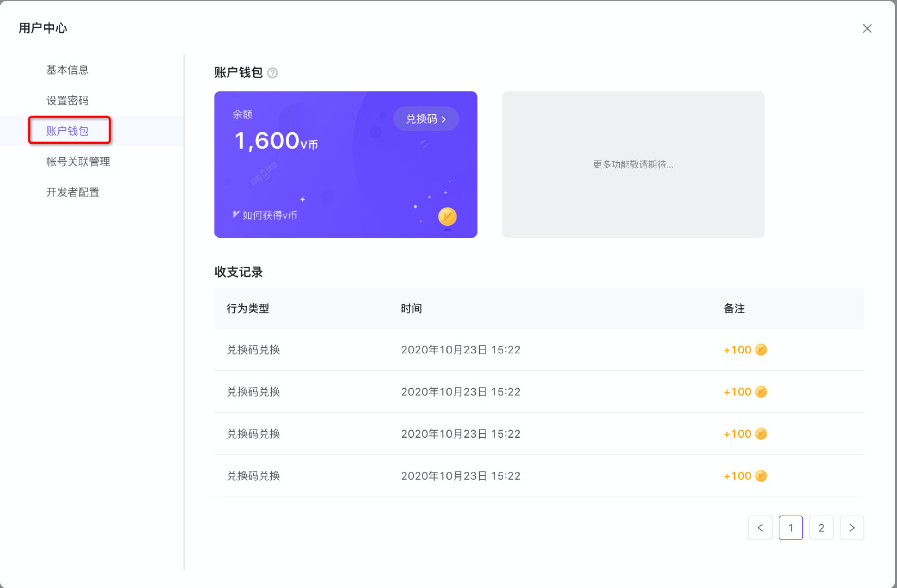
Task: Switch to 基本信息 section
Action: pyautogui.click(x=68, y=69)
